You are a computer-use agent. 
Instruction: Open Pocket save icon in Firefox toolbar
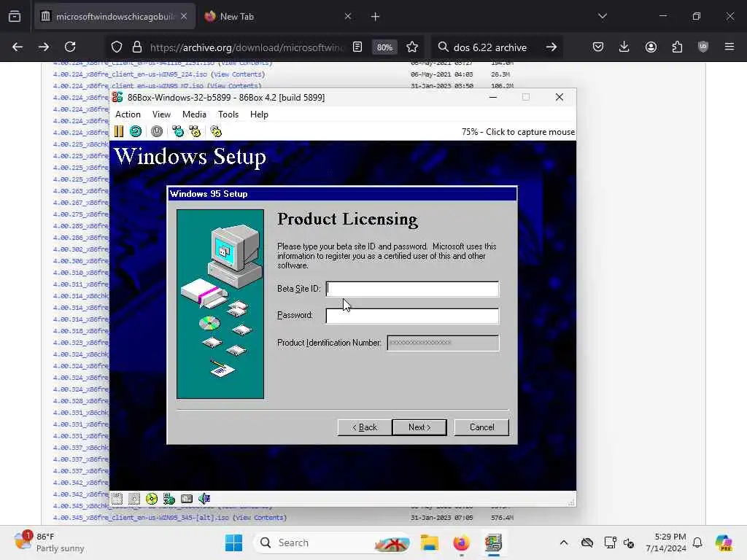(598, 47)
